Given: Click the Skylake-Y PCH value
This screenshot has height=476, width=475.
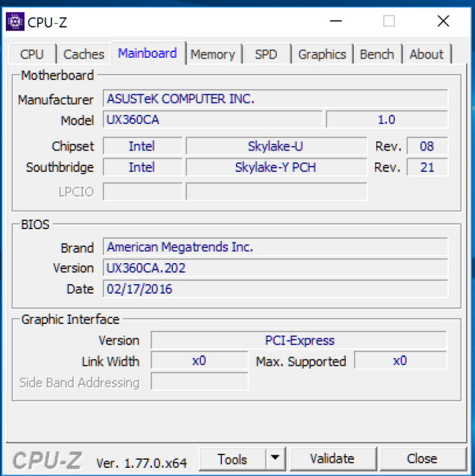Looking at the screenshot, I should (x=276, y=168).
